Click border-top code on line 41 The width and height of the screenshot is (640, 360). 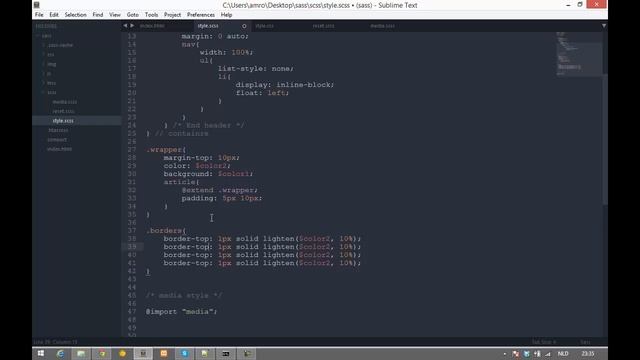(x=262, y=263)
